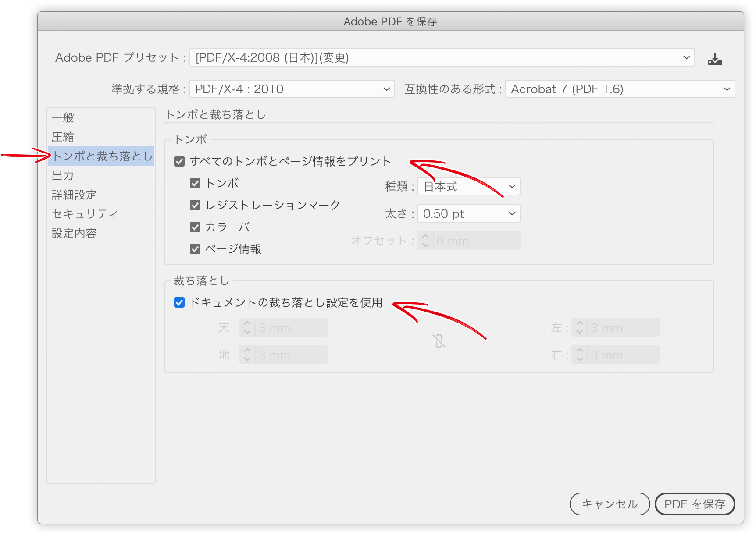This screenshot has width=756, height=536.
Task: Click the 天 bleed stepper arrows
Action: pos(247,327)
